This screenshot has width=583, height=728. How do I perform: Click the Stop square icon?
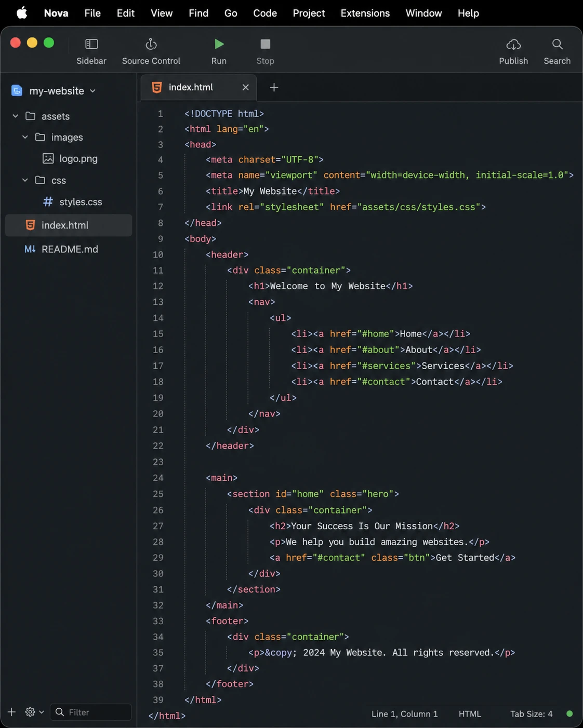pyautogui.click(x=265, y=45)
